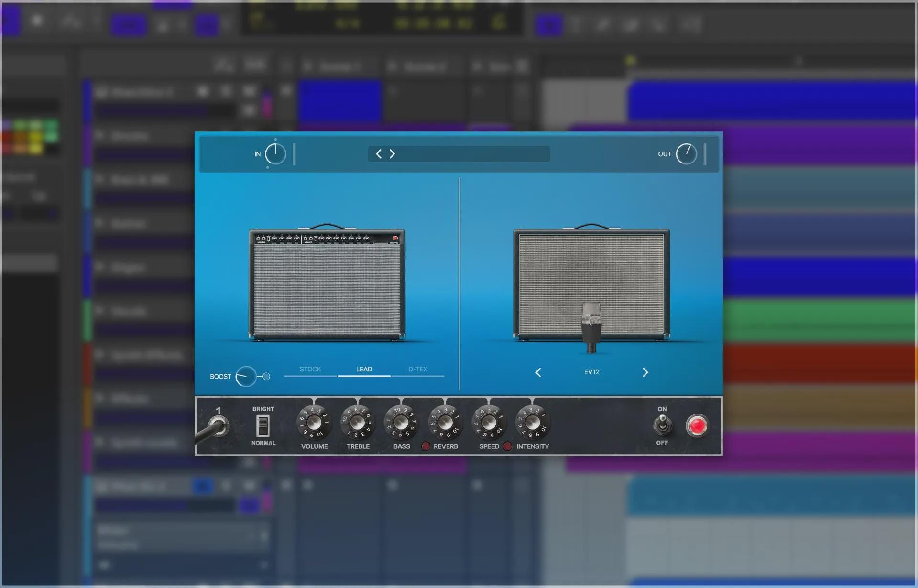Click the microphone in front of cabinet
This screenshot has width=918, height=588.
592,327
